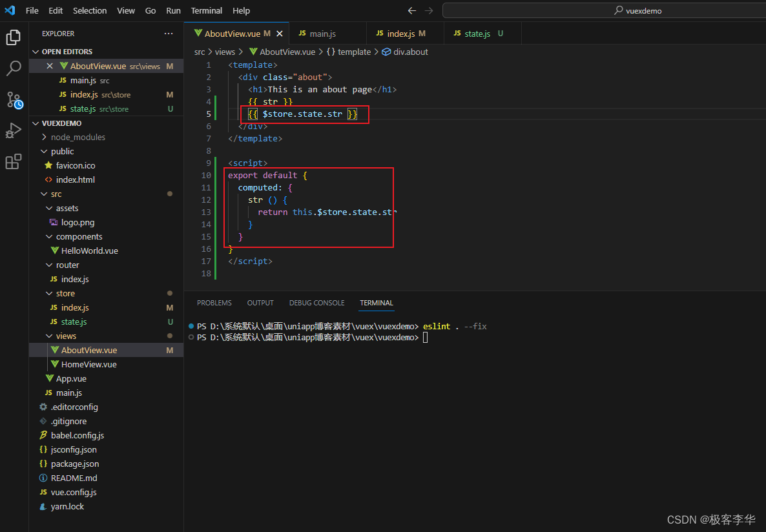
Task: Open Run and Debug view icon
Action: pos(14,130)
